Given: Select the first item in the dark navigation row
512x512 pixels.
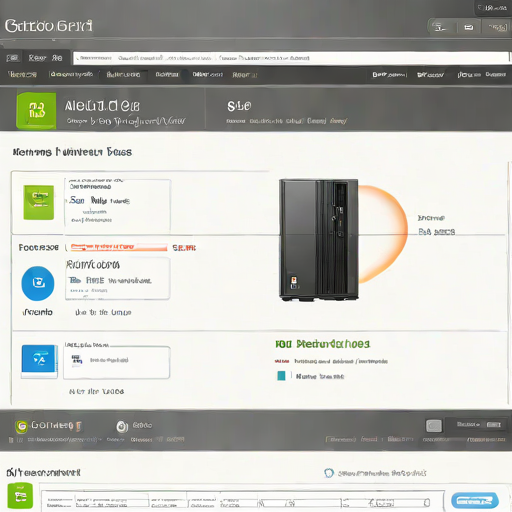Looking at the screenshot, I should 22,74.
